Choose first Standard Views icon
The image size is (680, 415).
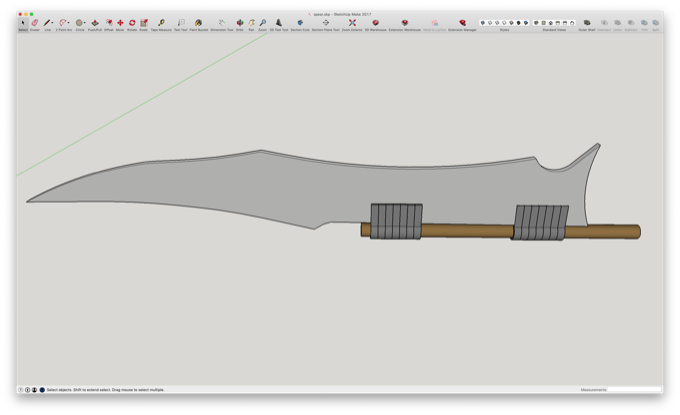point(536,23)
